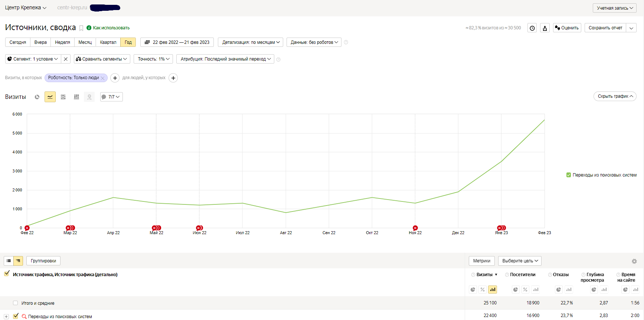Uncheck 'Переходы из поисковых систем' row checkbox
Viewport: 644px width, 320px height.
click(16, 316)
